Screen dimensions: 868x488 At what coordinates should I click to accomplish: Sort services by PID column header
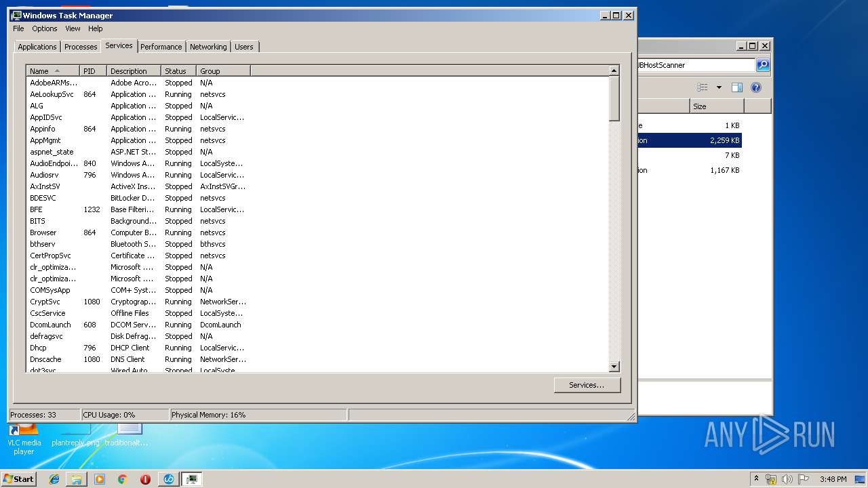93,71
